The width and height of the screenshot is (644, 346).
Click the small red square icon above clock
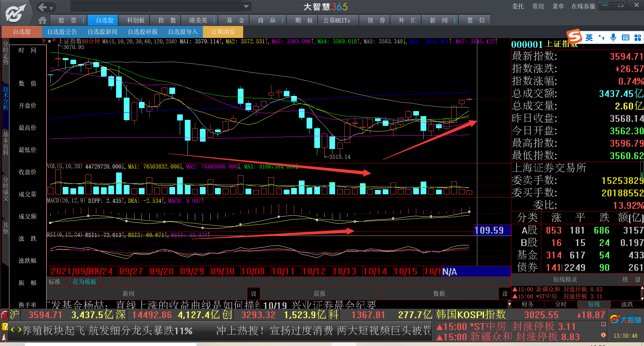point(603,324)
